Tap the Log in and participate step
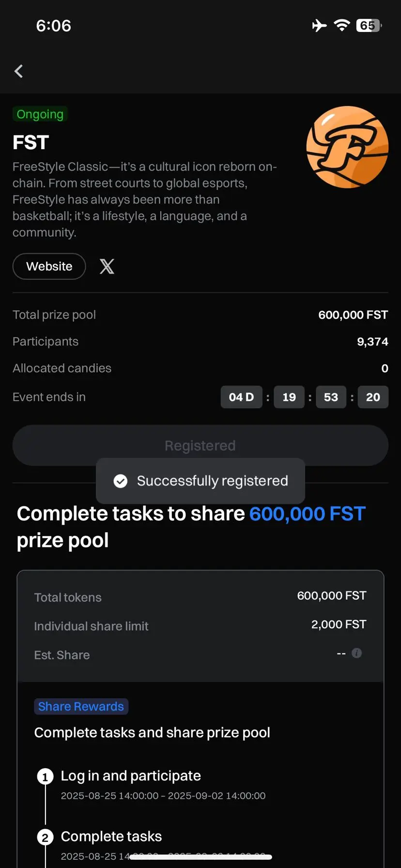This screenshot has width=401, height=868. click(x=131, y=776)
